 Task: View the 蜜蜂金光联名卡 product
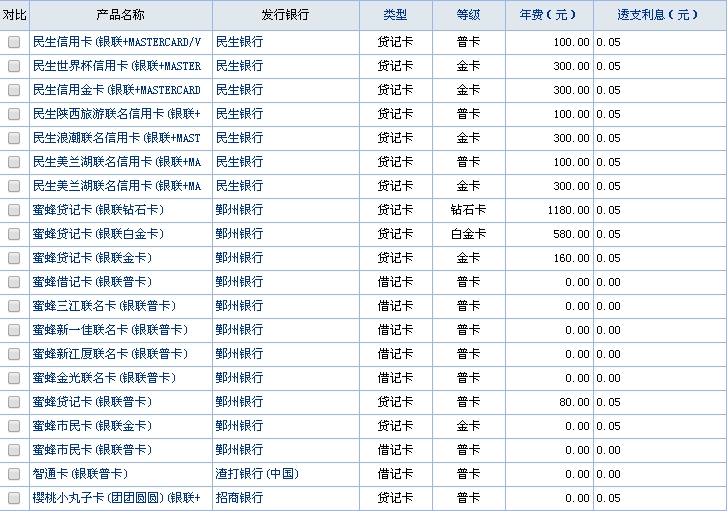pyautogui.click(x=104, y=378)
